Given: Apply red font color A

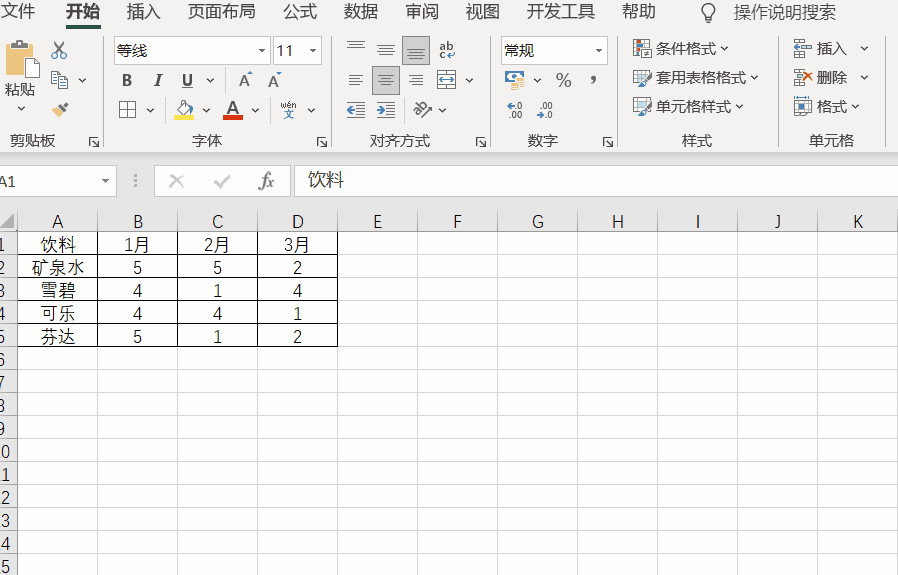Looking at the screenshot, I should (x=233, y=110).
